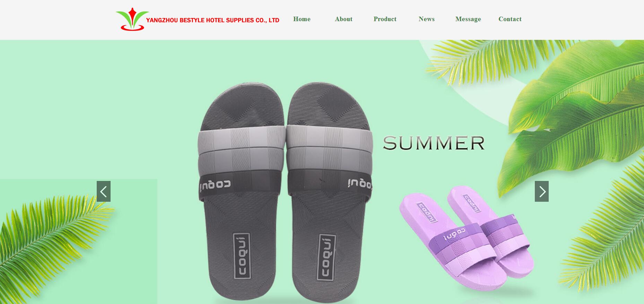Click the red and green logo emblem

click(132, 19)
